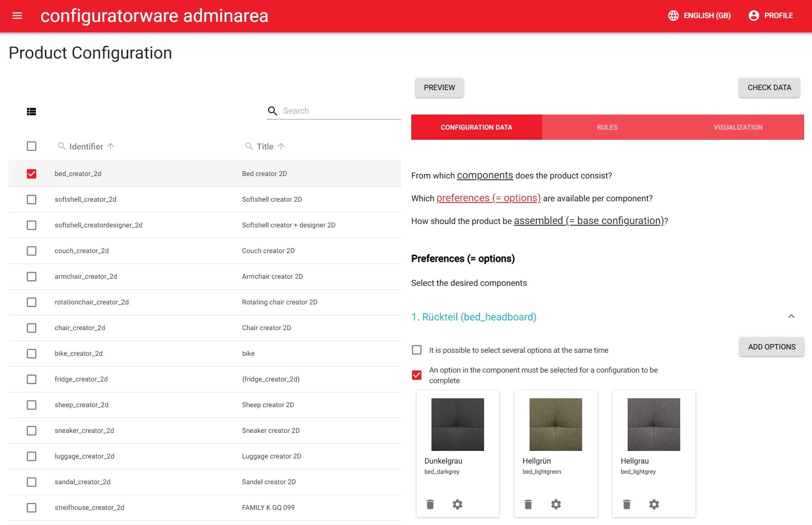Viewport: 812px width, 525px height.
Task: Sort the table by Identifier column
Action: point(111,146)
